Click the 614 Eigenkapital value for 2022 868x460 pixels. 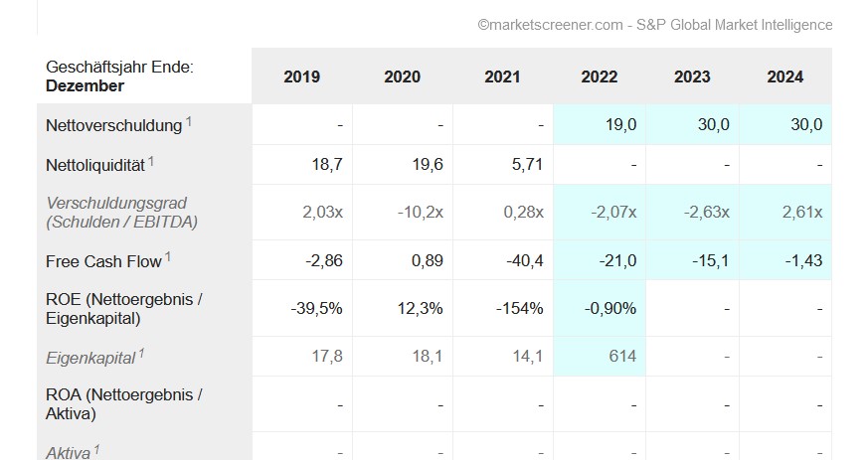622,356
